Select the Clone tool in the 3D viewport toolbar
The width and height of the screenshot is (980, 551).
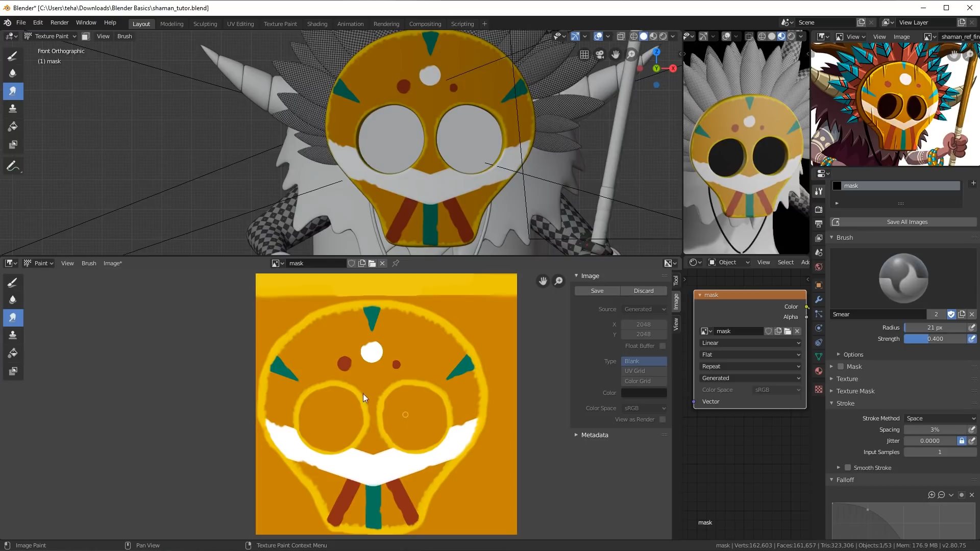pos(13,109)
